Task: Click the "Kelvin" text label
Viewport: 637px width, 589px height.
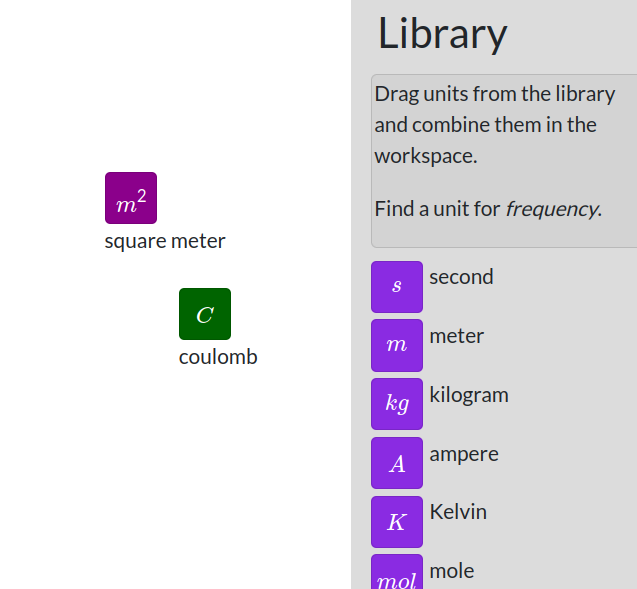Action: point(458,512)
